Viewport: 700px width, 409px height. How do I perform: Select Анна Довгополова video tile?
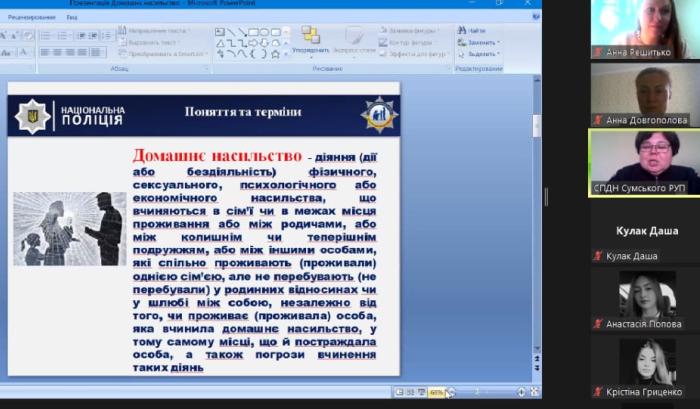pos(645,95)
